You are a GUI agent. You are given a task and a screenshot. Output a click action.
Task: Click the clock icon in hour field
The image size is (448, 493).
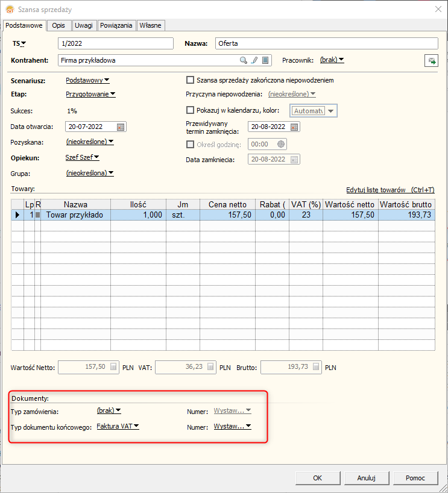click(x=281, y=144)
